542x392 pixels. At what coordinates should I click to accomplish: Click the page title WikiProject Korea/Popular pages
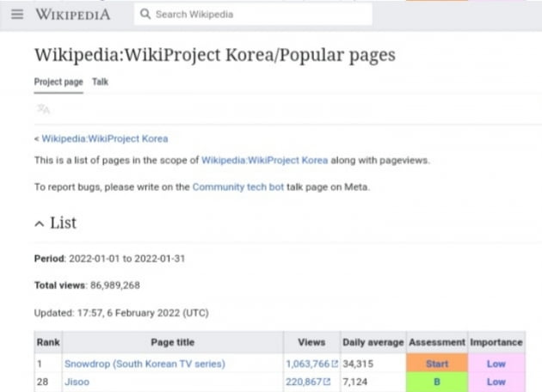pyautogui.click(x=215, y=54)
